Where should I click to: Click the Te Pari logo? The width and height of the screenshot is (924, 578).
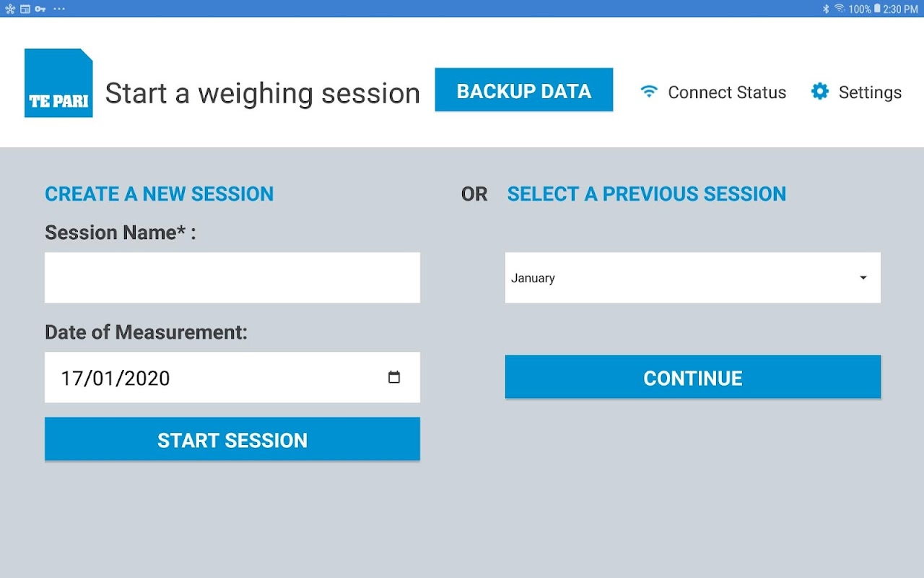pos(58,83)
